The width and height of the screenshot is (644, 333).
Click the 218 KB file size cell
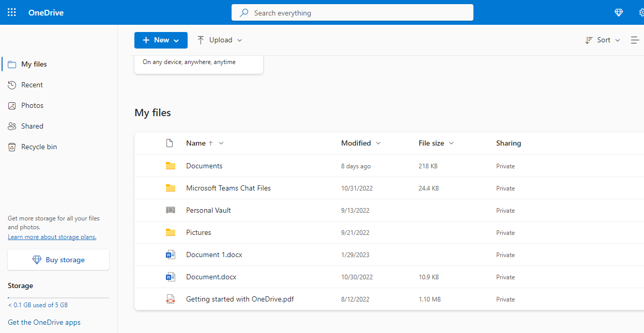pos(428,166)
